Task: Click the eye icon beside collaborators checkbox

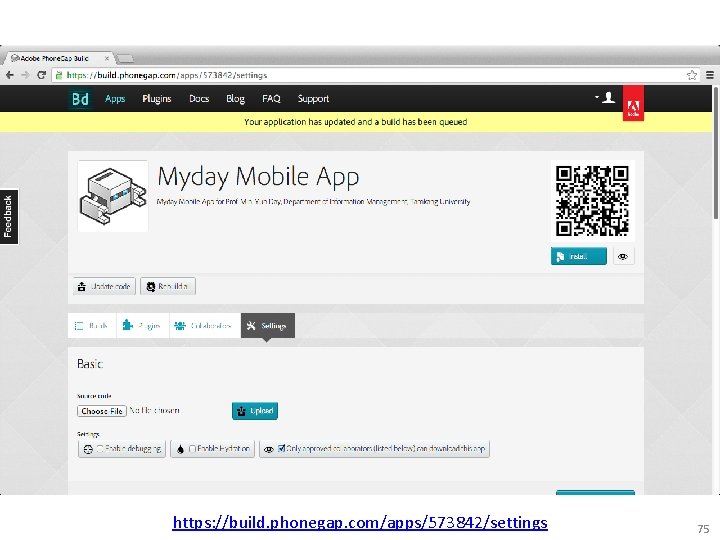Action: point(269,449)
